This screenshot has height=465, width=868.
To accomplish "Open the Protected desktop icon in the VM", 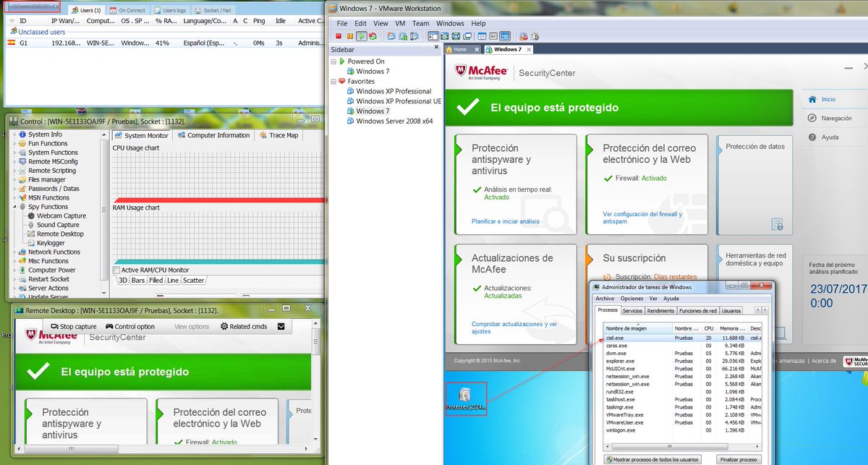I will 466,398.
